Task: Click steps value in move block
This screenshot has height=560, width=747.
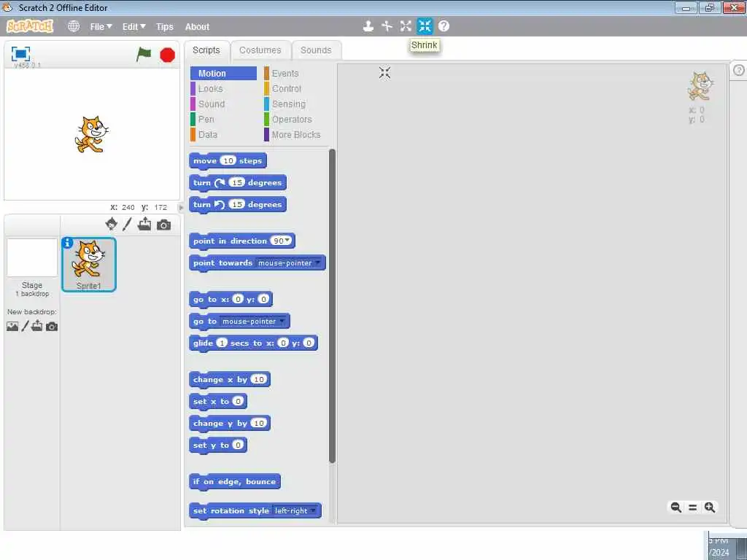Action: (x=228, y=160)
